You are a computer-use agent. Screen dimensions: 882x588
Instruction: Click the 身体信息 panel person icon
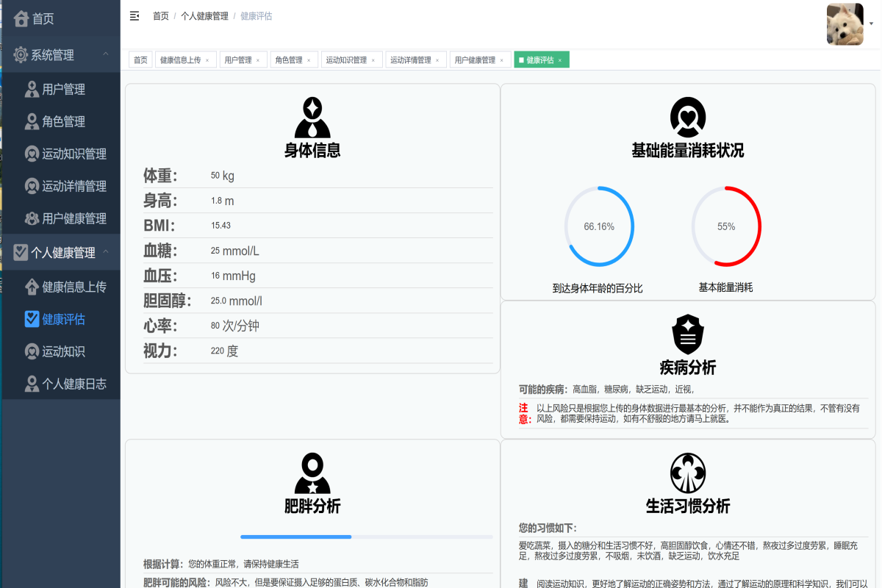tap(312, 116)
